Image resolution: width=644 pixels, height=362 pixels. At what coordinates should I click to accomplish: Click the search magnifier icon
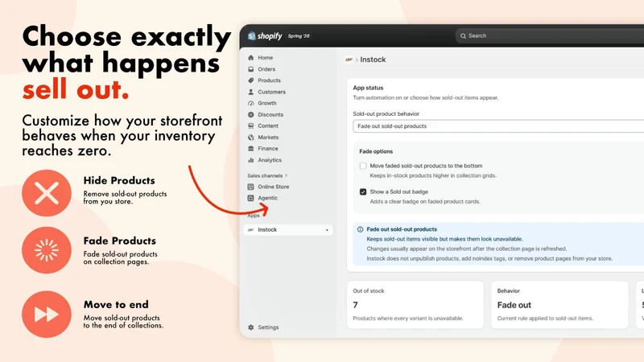(463, 36)
